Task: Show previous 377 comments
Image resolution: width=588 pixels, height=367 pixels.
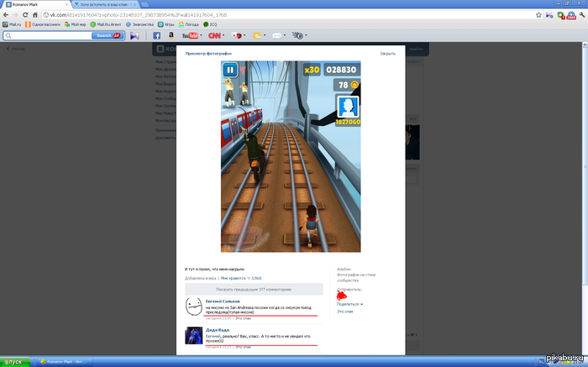Action: pyautogui.click(x=254, y=288)
